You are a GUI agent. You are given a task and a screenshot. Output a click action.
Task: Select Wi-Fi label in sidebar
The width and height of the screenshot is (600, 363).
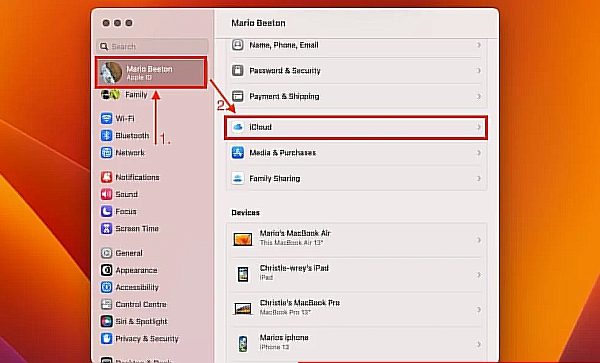(125, 119)
